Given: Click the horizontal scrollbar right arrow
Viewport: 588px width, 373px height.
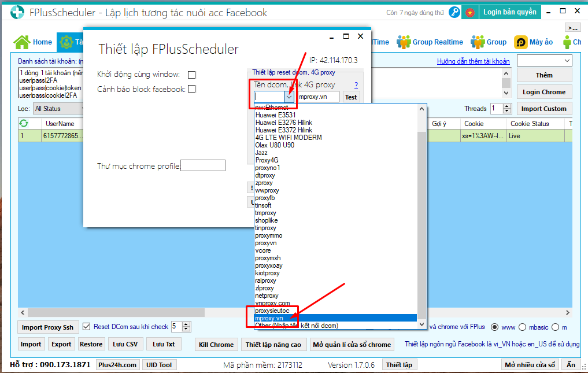Looking at the screenshot, I should (568, 312).
